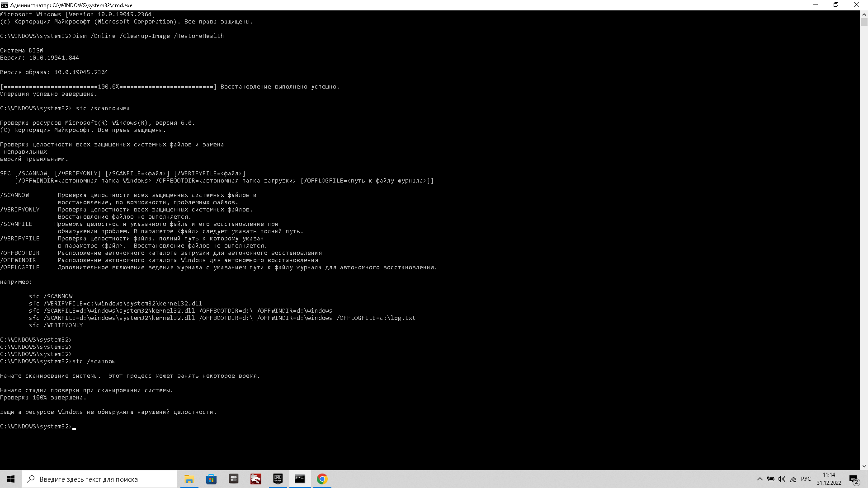Open red dragon game icon in taskbar
The width and height of the screenshot is (868, 488).
(255, 479)
